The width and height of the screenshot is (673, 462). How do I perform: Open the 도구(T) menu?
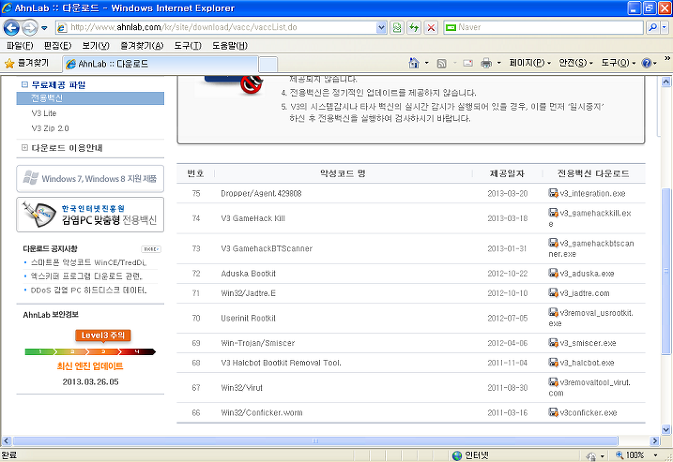tap(188, 46)
